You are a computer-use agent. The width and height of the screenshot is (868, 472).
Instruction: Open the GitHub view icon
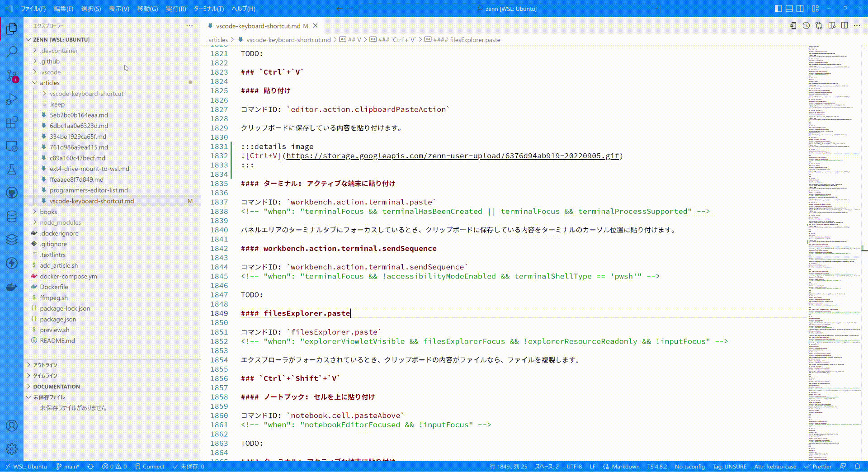coord(12,193)
